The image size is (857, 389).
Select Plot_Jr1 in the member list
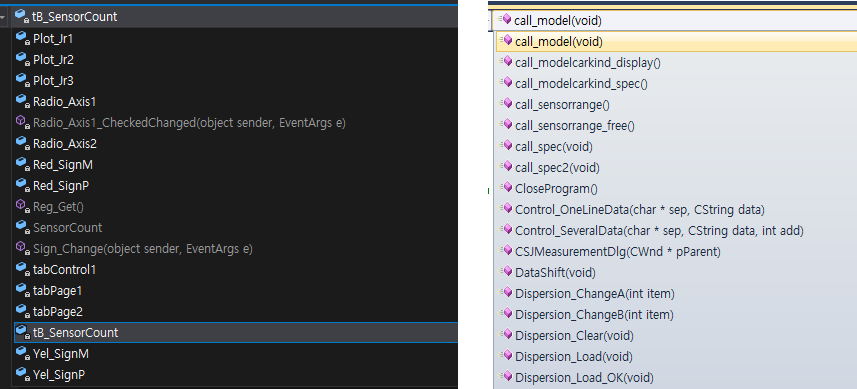coord(53,39)
